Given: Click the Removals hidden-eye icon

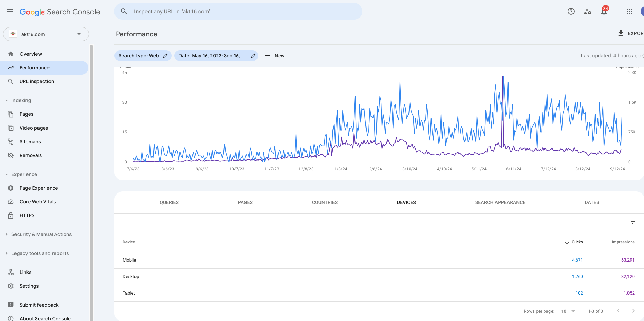Looking at the screenshot, I should [11, 155].
